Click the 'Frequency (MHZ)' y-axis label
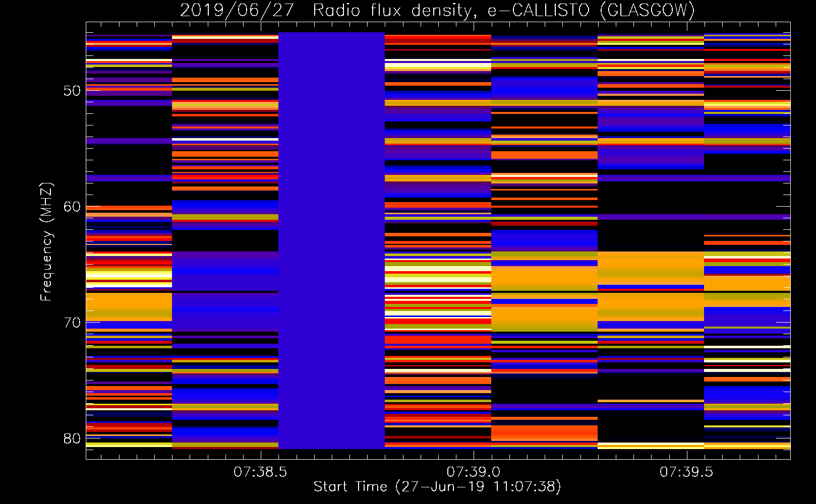The height and width of the screenshot is (504, 816). coord(46,242)
